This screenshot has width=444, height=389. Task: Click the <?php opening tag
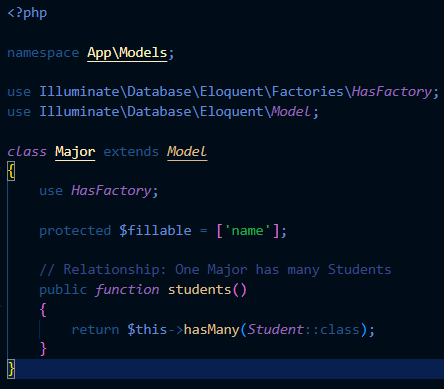27,13
